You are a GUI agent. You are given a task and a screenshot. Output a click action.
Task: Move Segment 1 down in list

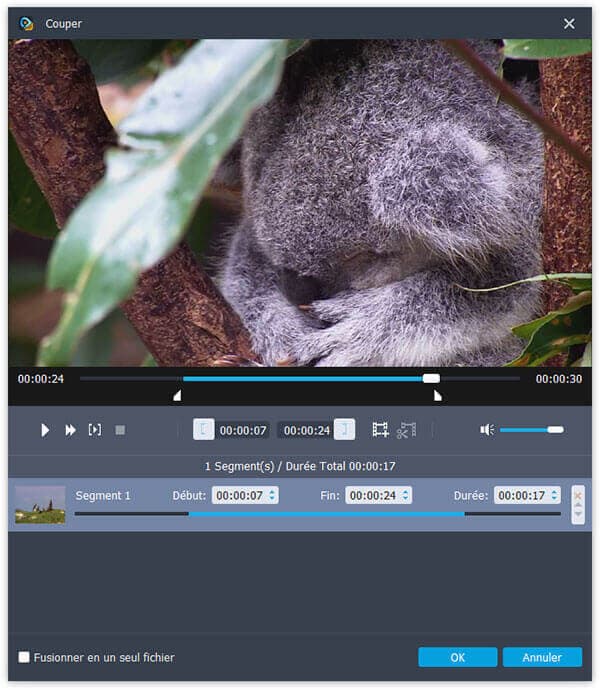[x=578, y=514]
